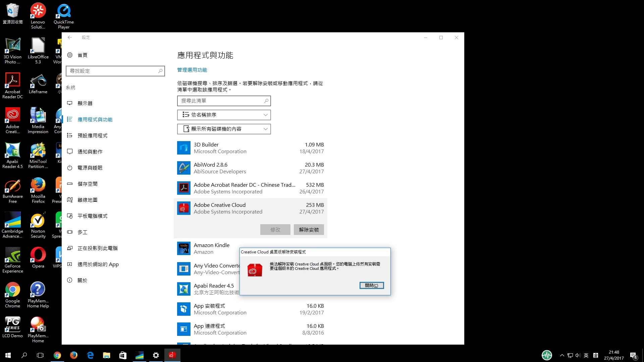Screen dimensions: 644x362
Task: Click the 解除安裝 button
Action: point(309,230)
